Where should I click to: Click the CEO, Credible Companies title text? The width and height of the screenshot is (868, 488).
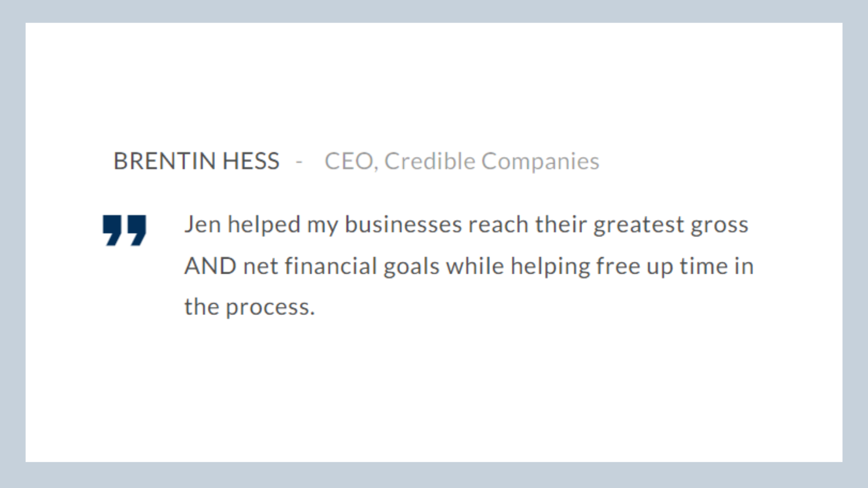(462, 161)
